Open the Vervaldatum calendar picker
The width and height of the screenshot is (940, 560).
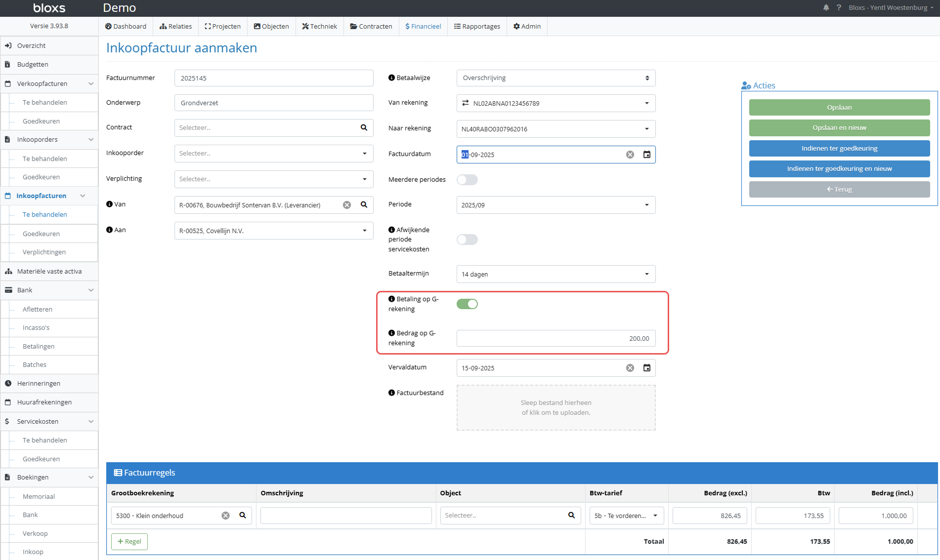click(646, 368)
